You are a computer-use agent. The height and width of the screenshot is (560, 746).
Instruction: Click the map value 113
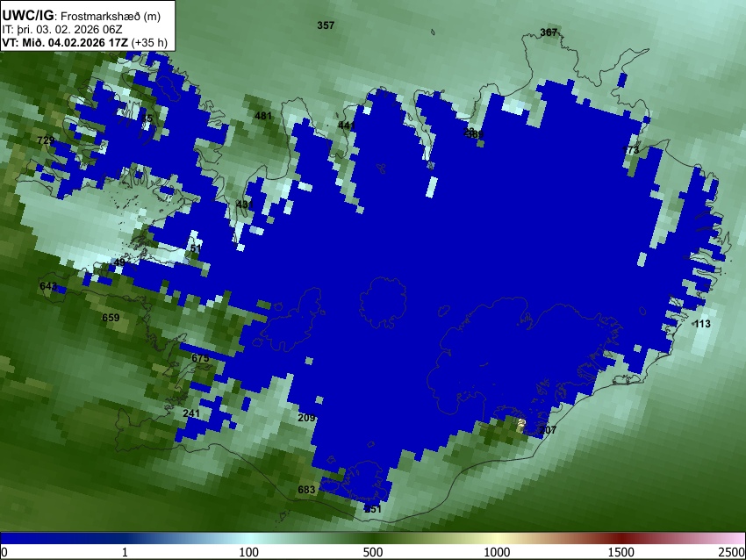pos(702,324)
